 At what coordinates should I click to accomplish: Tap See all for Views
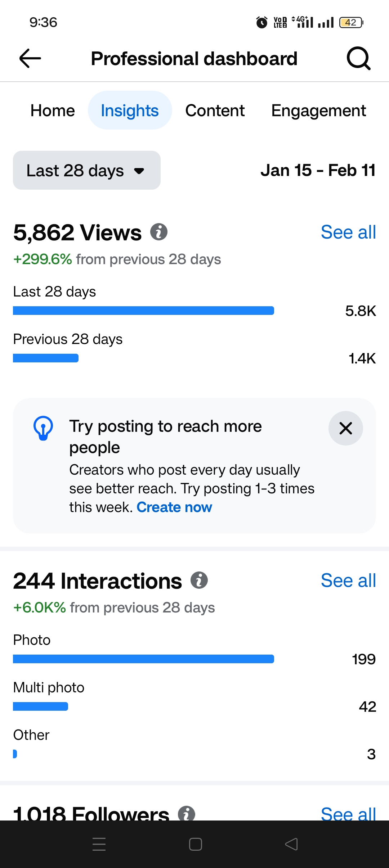pos(348,232)
